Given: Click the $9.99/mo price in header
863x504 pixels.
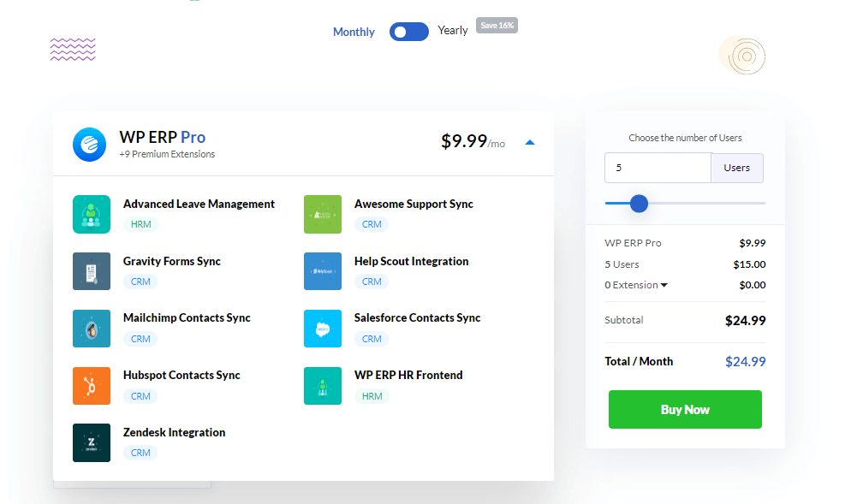Looking at the screenshot, I should point(473,141).
